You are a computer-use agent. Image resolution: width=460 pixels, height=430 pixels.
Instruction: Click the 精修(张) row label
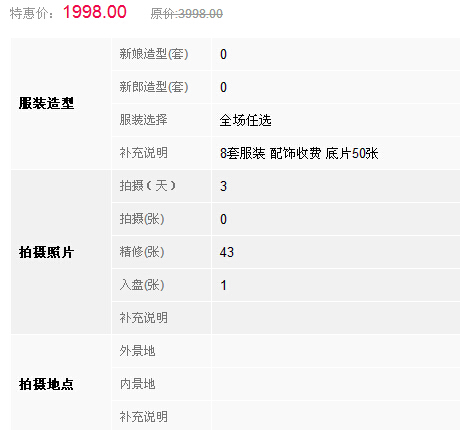click(x=142, y=252)
